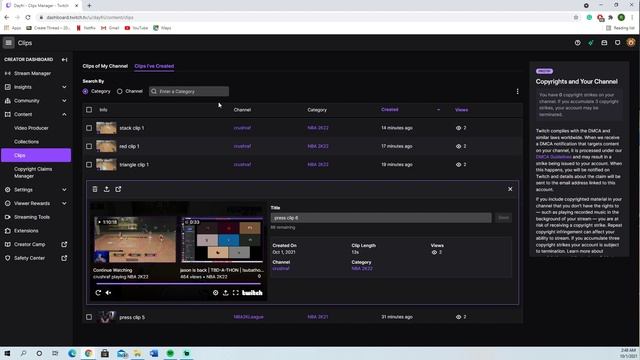640x360 pixels.
Task: Toggle fullscreen on clip player
Action: click(x=236, y=293)
